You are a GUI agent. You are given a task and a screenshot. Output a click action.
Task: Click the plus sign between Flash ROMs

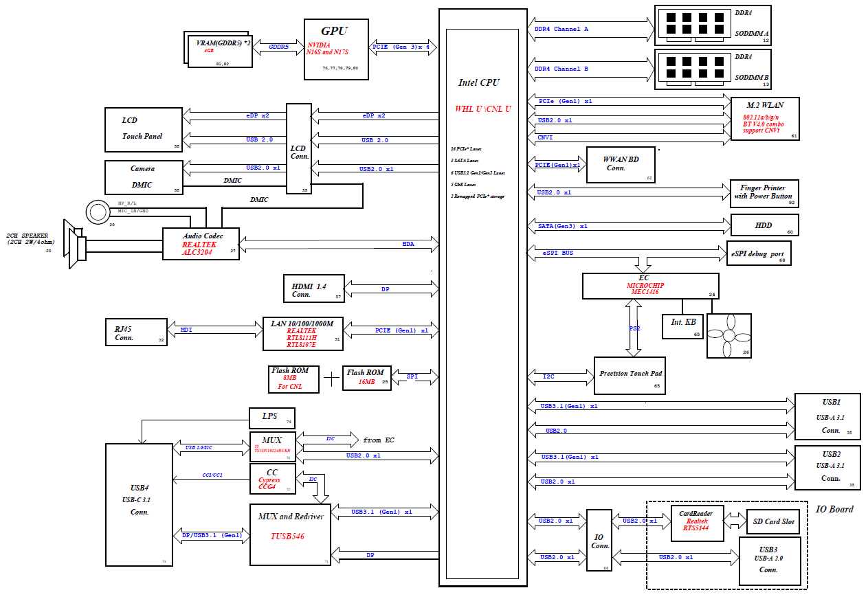[x=331, y=378]
